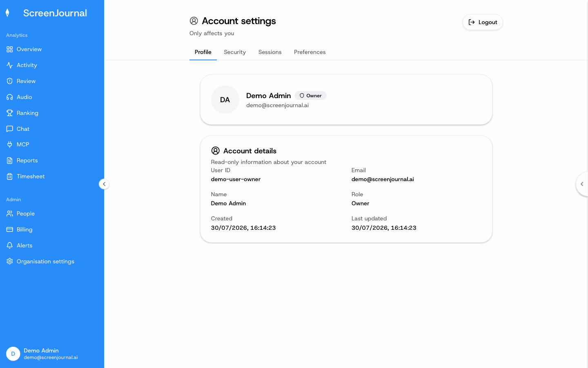The height and width of the screenshot is (368, 588).
Task: Click the DA avatar circle
Action: pyautogui.click(x=225, y=100)
